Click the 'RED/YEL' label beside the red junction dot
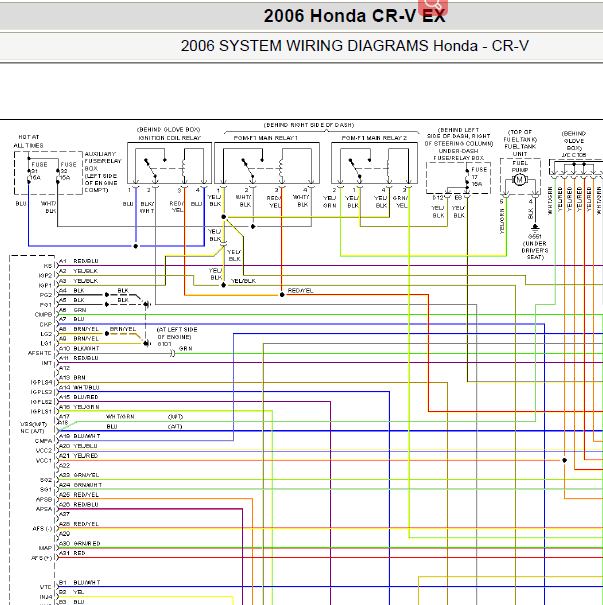 [x=301, y=291]
